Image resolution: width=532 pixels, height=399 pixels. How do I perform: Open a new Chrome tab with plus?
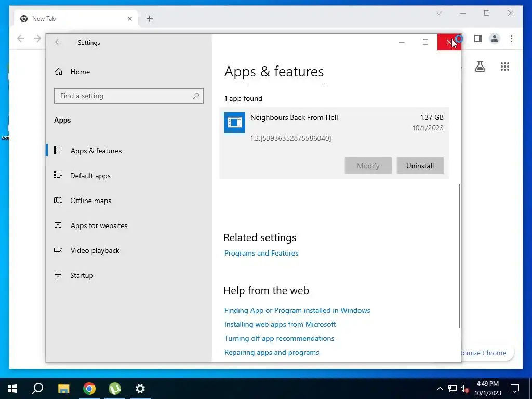tap(150, 19)
